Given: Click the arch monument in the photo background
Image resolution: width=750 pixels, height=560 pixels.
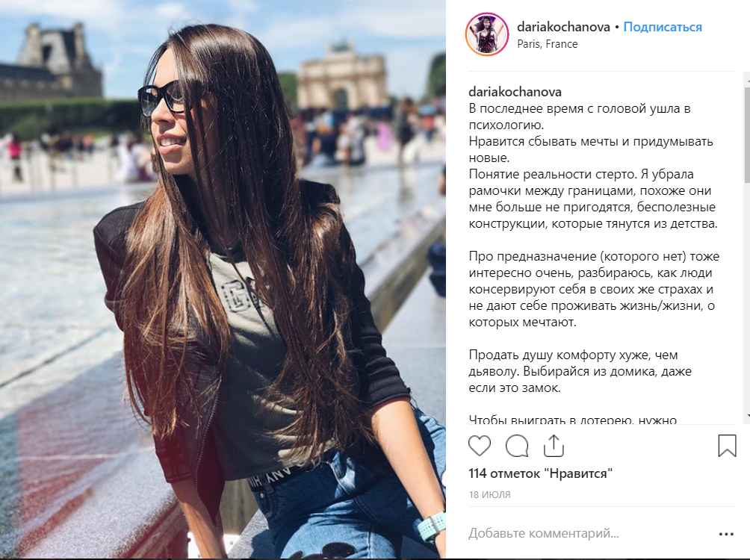Looking at the screenshot, I should [x=341, y=76].
